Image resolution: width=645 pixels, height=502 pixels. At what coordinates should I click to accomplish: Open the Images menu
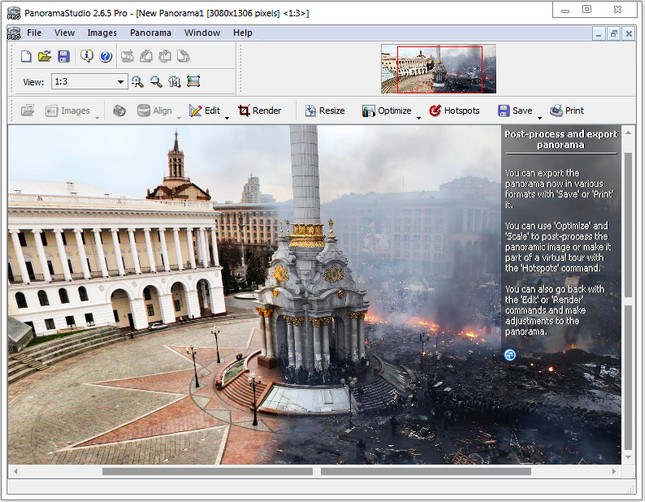click(102, 33)
